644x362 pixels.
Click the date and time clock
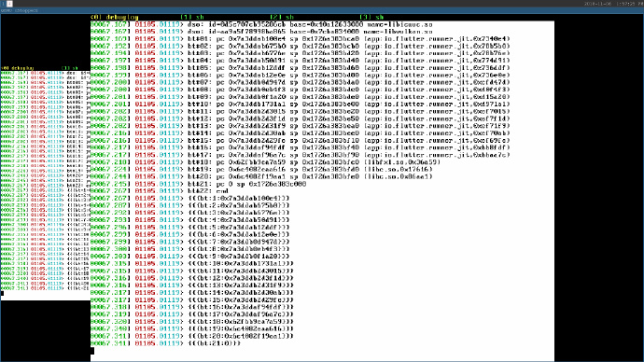pos(613,4)
